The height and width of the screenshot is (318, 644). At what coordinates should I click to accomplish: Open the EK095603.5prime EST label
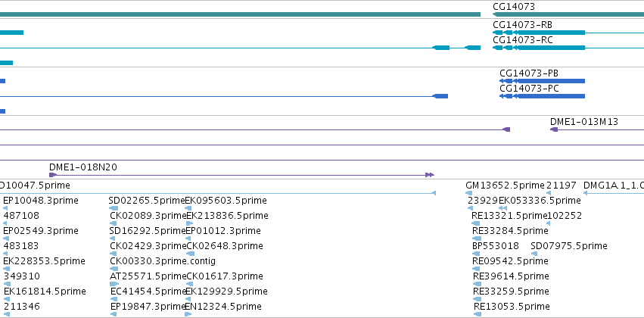tap(226, 201)
